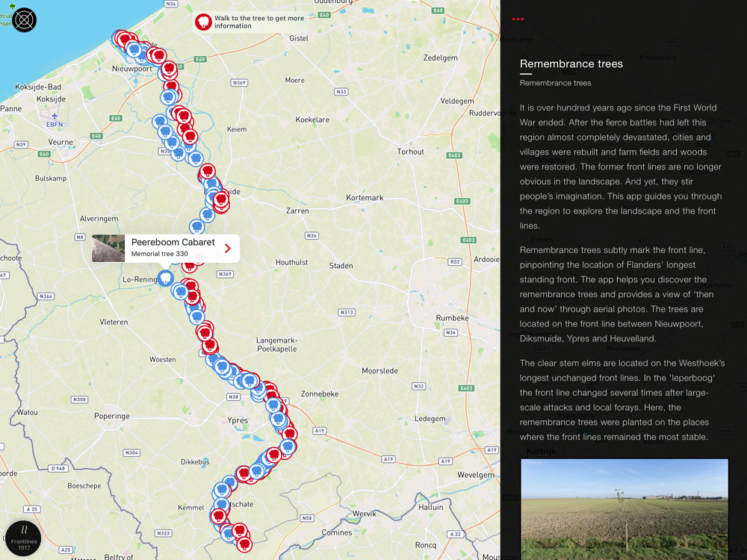This screenshot has height=560, width=747.
Task: Toggle the Frontlines 1917 overlay
Action: [x=24, y=538]
